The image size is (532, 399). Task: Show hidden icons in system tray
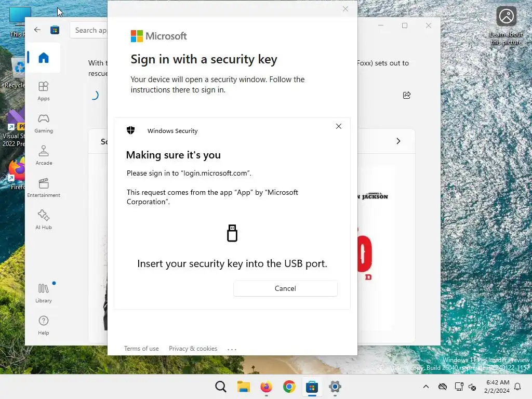(426, 387)
